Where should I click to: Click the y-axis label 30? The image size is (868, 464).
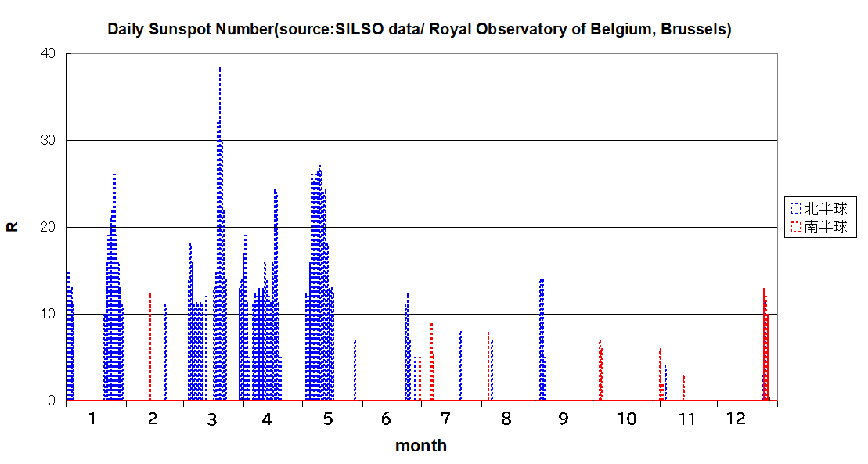click(x=49, y=140)
